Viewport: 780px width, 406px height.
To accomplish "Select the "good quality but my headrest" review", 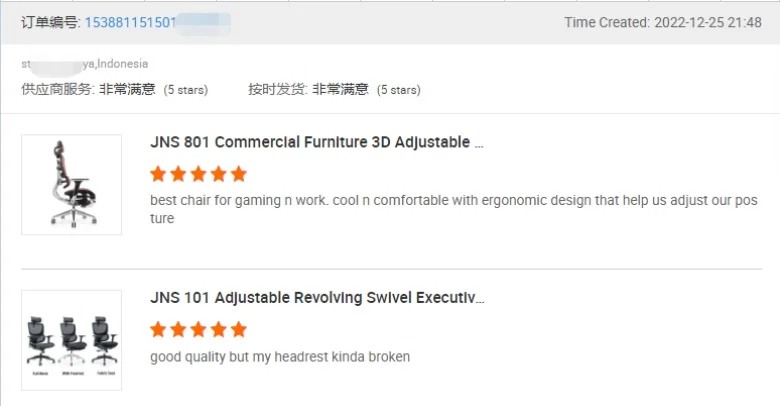I will (280, 357).
